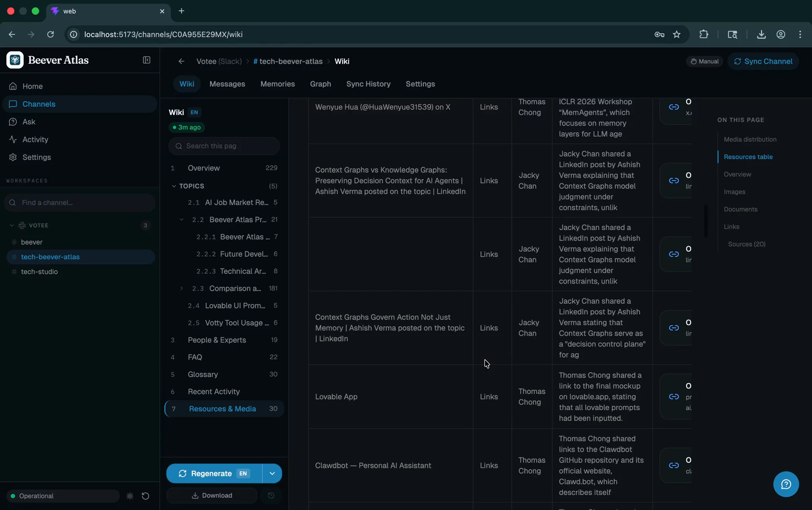This screenshot has height=510, width=812.
Task: Go to Home in the sidebar
Action: 79,86
